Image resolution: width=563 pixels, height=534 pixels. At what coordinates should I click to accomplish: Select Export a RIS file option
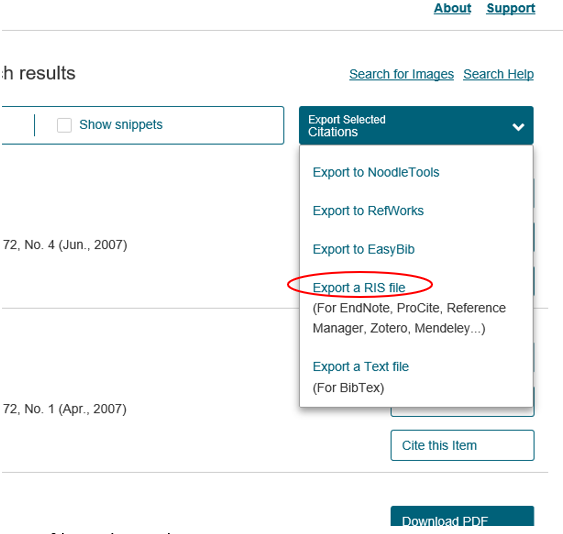click(x=359, y=288)
